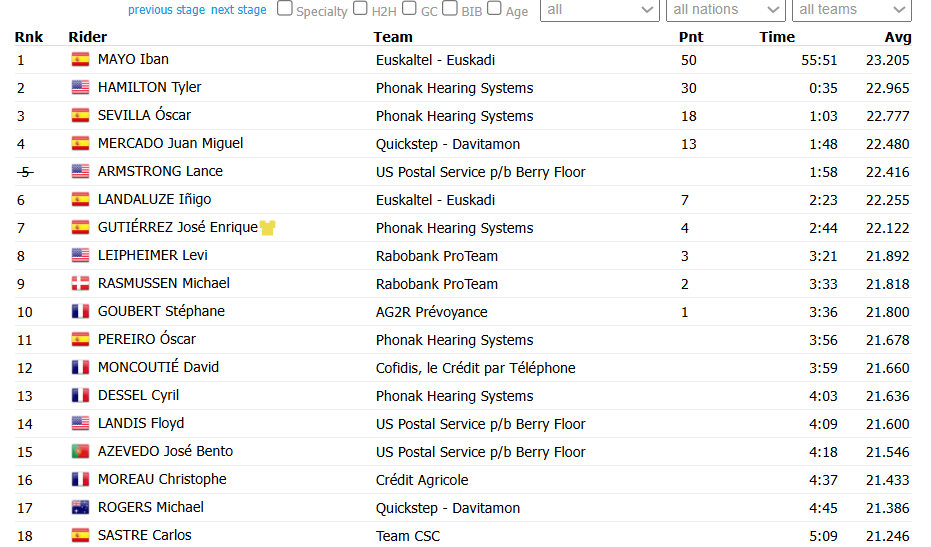931x547 pixels.
Task: Enable the Specialty checkbox
Action: [285, 9]
